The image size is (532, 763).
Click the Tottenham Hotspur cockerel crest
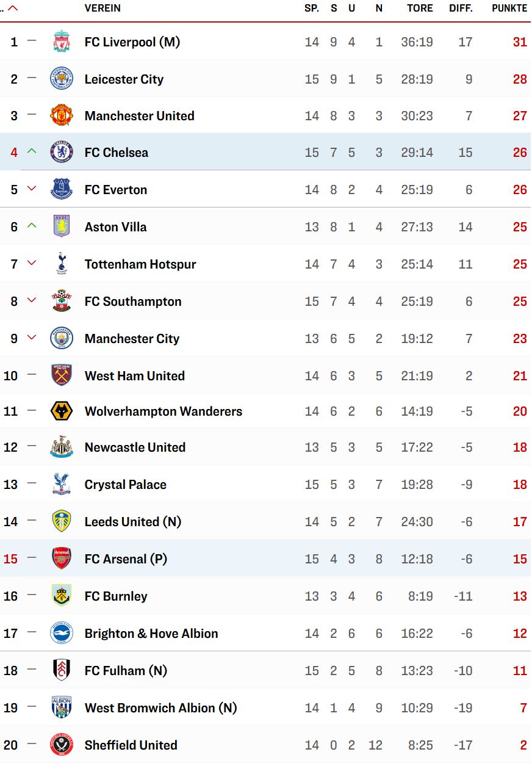[62, 264]
